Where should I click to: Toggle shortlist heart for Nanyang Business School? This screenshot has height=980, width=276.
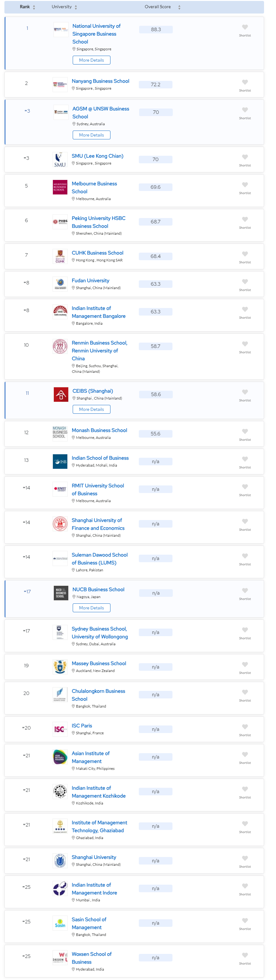click(245, 82)
